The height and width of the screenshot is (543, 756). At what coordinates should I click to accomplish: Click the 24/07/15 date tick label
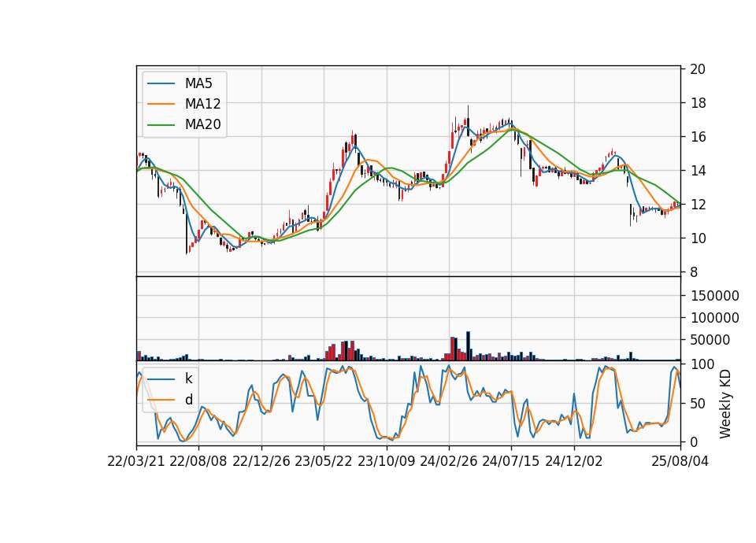coord(511,461)
